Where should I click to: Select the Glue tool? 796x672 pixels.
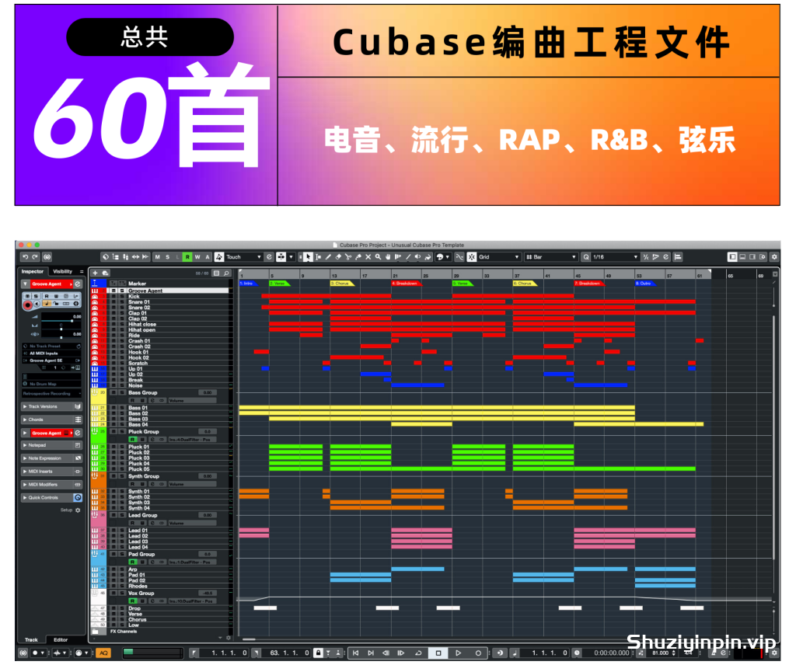358,257
